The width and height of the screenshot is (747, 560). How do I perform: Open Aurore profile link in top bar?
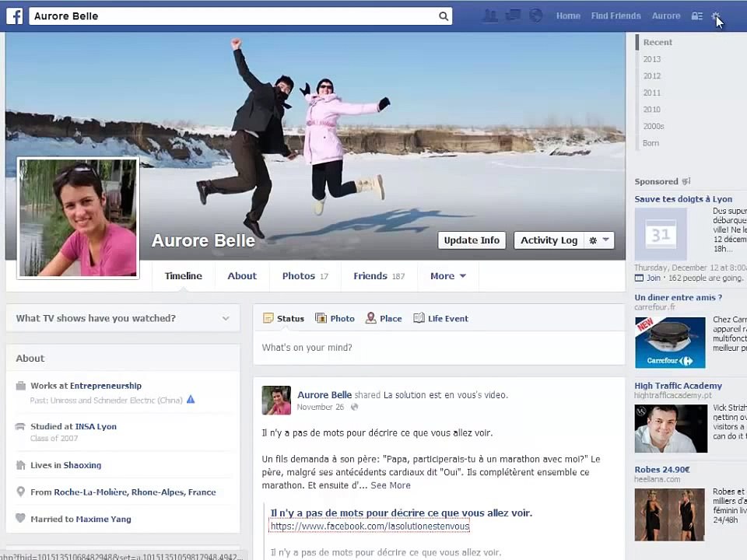tap(666, 16)
